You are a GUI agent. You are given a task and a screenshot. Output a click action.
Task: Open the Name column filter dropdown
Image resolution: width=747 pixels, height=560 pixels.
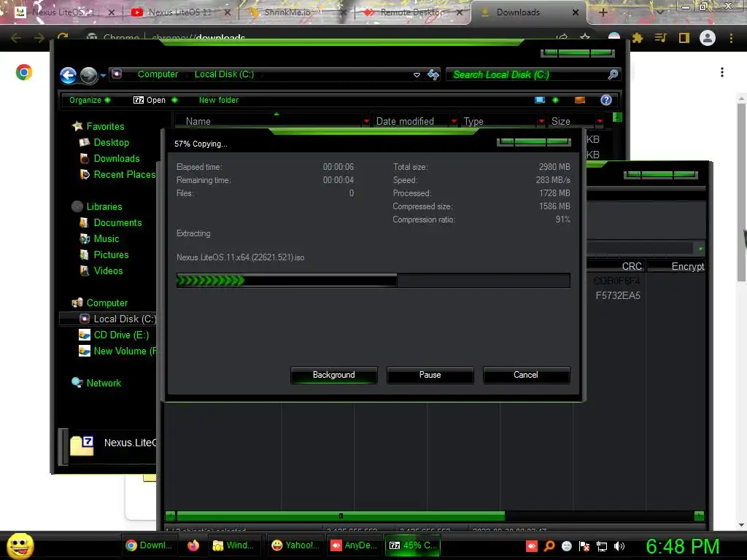(x=366, y=122)
